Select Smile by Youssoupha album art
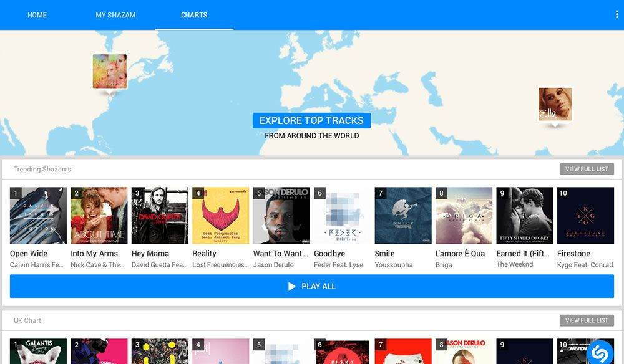 pos(403,216)
